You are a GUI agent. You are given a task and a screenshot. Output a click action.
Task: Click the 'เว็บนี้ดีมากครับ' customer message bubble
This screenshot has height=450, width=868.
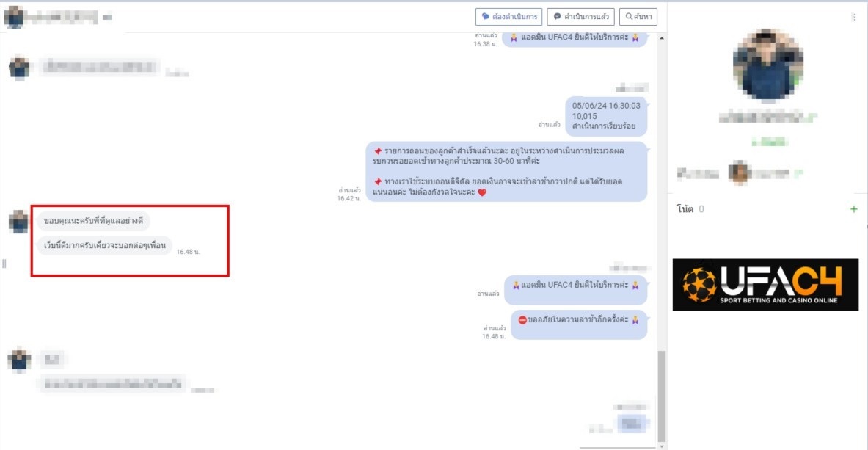coord(103,245)
